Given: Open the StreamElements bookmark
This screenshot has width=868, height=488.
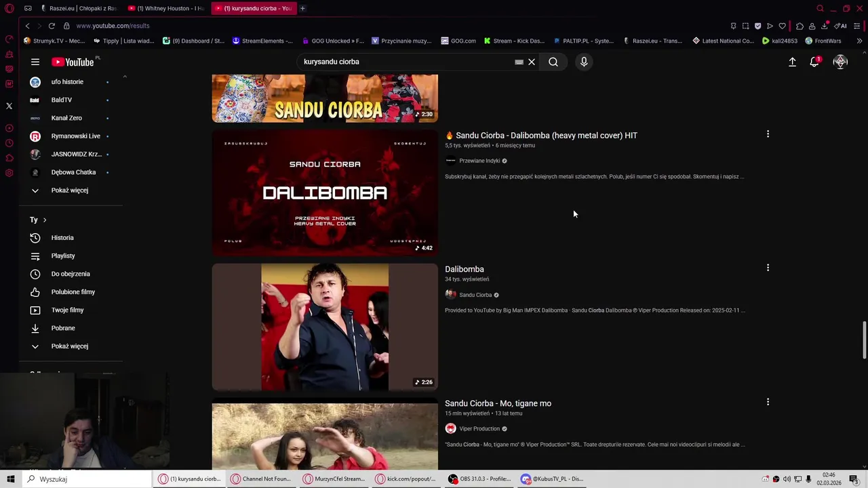Looking at the screenshot, I should click(x=262, y=41).
